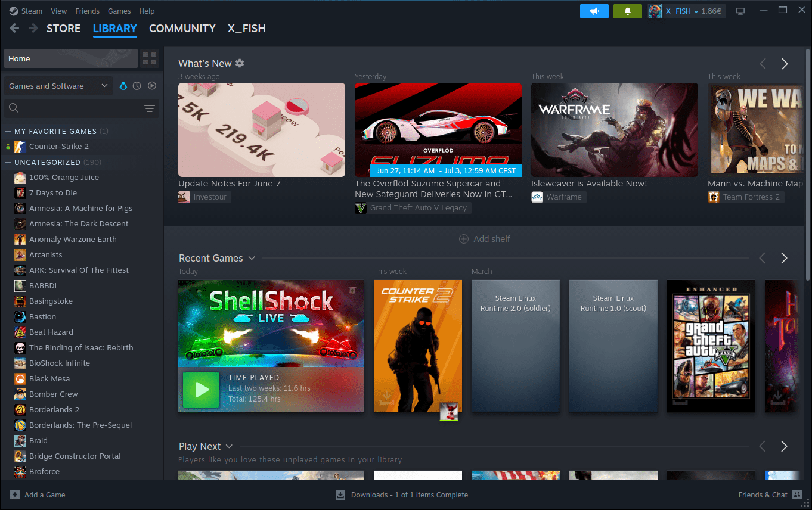The image size is (812, 510).
Task: Expand the Play Next shelf dropdown
Action: point(229,446)
